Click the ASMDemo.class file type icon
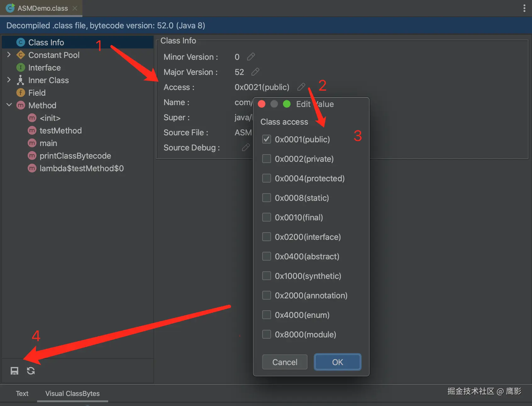The width and height of the screenshot is (532, 406). tap(10, 8)
